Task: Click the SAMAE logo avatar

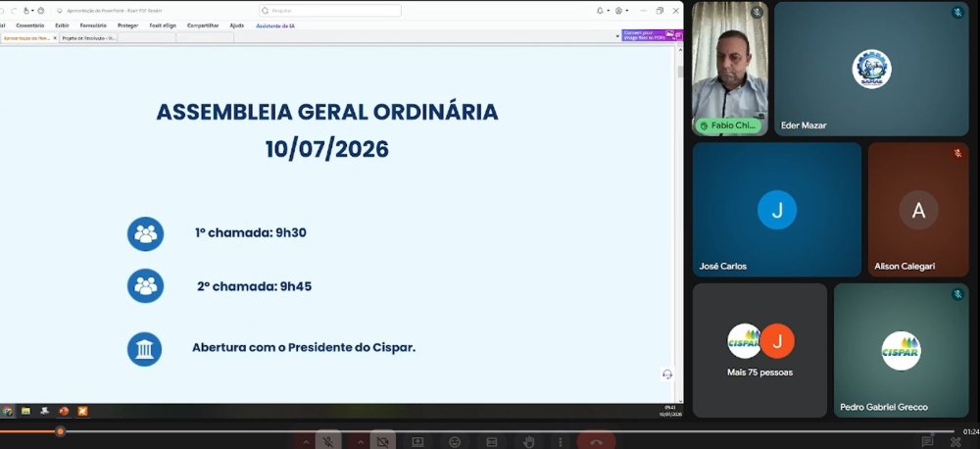Action: (871, 69)
